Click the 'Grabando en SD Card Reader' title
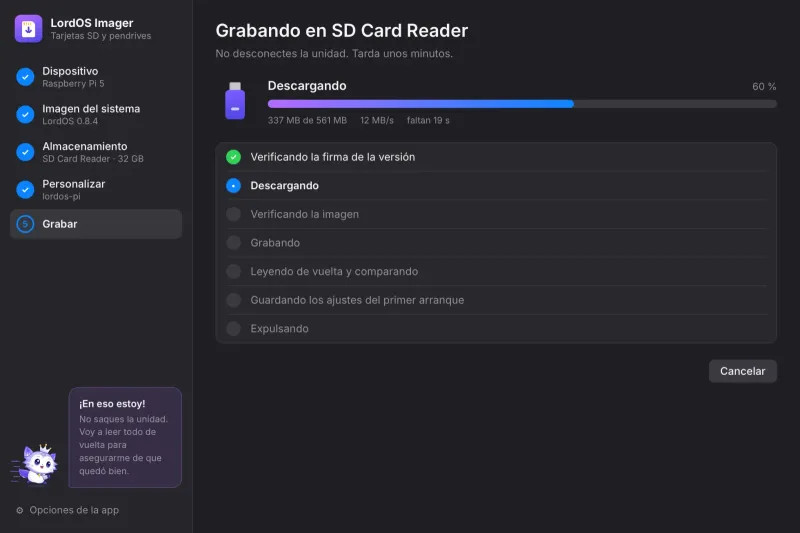Viewport: 800px width, 533px height. click(341, 31)
